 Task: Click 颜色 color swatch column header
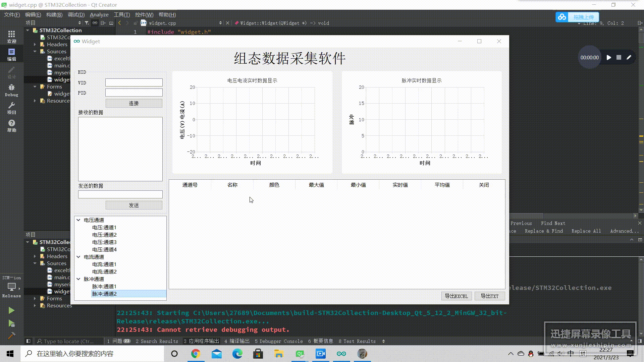click(x=274, y=184)
